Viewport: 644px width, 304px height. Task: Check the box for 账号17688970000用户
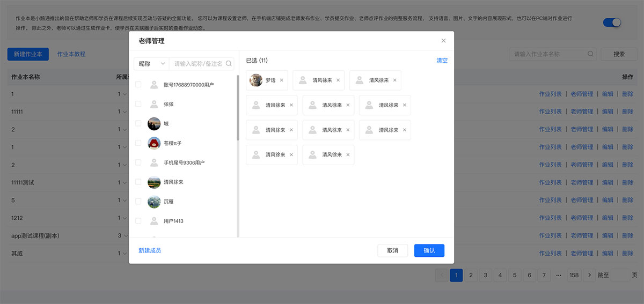click(138, 85)
